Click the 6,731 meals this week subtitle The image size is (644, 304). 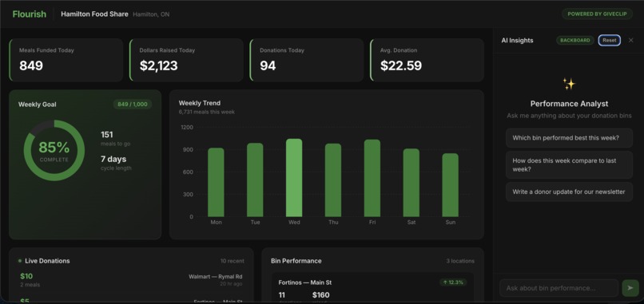click(207, 112)
